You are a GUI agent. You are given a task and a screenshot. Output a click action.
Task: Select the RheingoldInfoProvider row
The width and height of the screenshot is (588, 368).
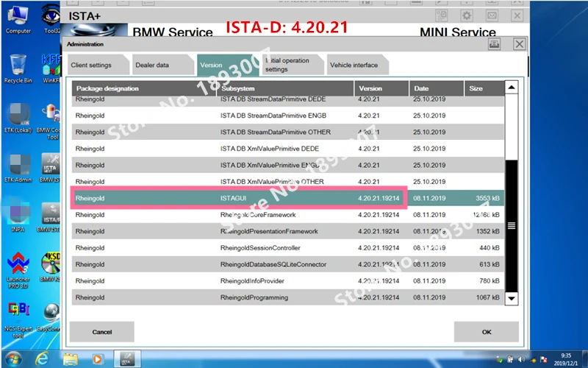click(288, 281)
